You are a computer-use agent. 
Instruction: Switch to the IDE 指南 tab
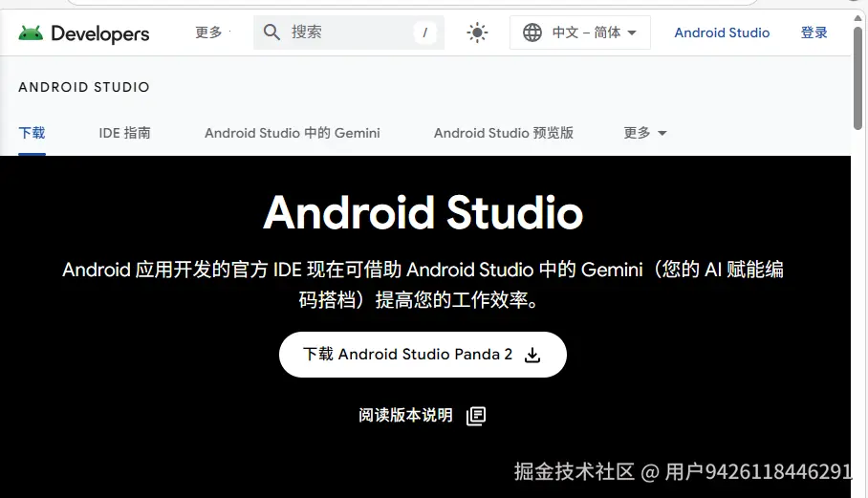tap(124, 133)
